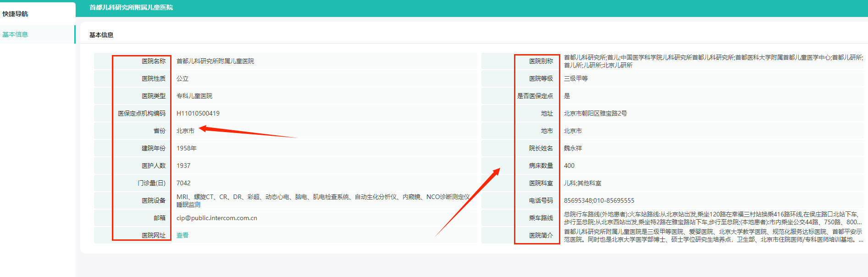The image size is (868, 277).
Task: Click the 医院等级 label
Action: point(541,78)
